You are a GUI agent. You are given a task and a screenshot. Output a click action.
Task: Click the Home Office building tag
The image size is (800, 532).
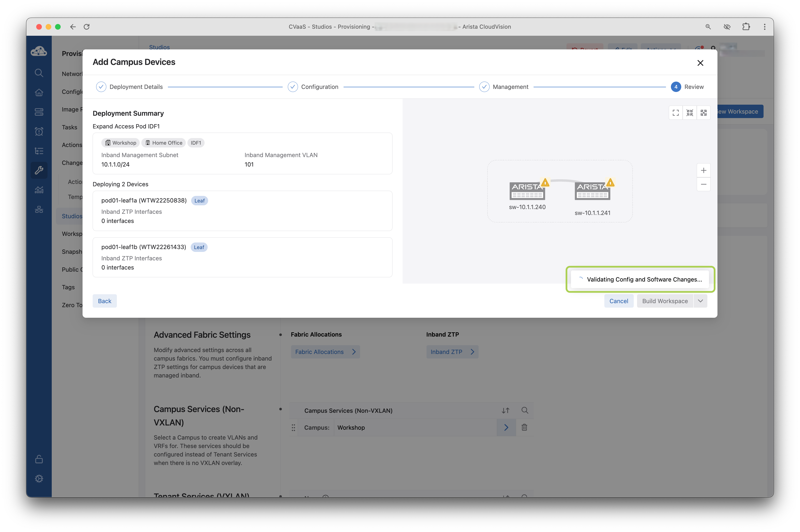[163, 143]
